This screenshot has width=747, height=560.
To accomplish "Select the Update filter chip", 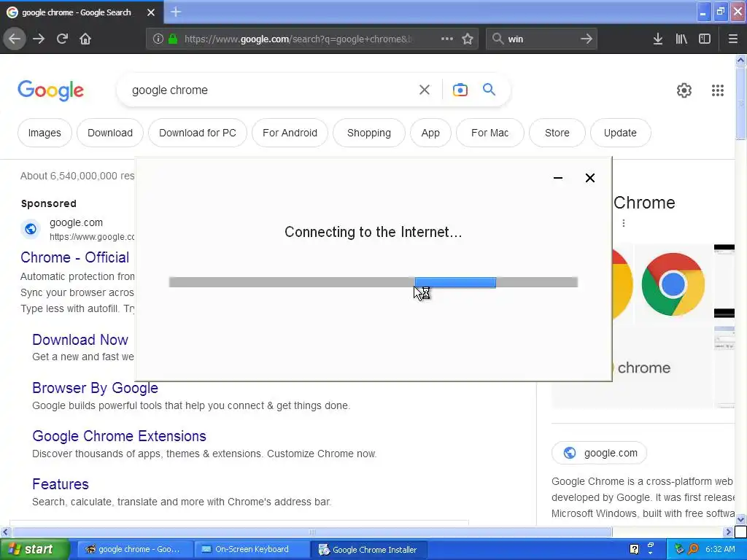I will point(620,133).
